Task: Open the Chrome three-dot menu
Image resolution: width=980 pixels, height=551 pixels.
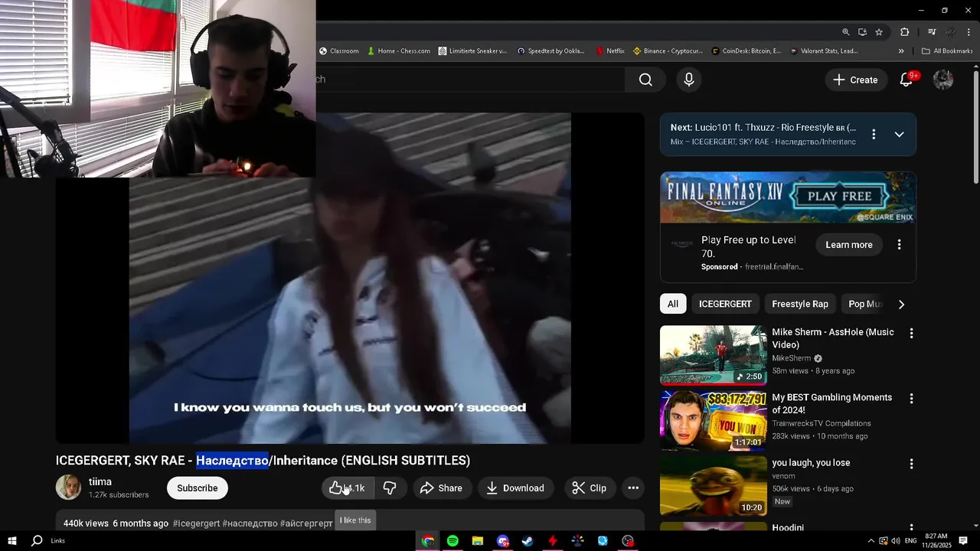Action: 969,32
